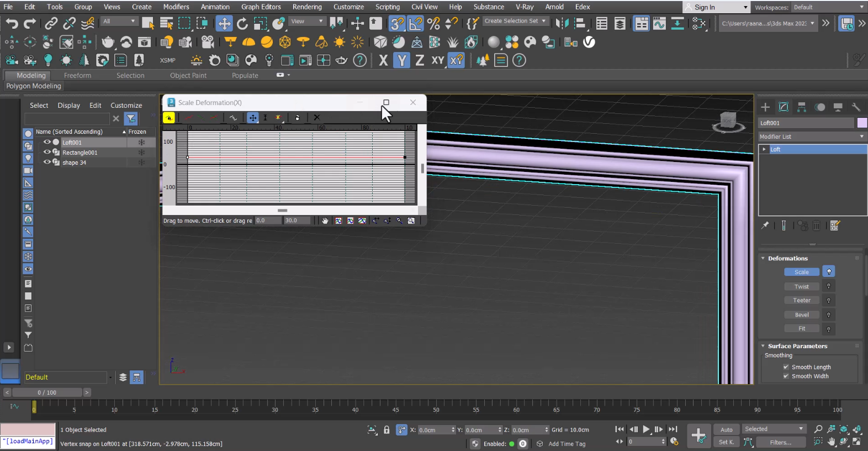The height and width of the screenshot is (451, 868).
Task: Toggle Smooth Width checkbox
Action: [786, 376]
